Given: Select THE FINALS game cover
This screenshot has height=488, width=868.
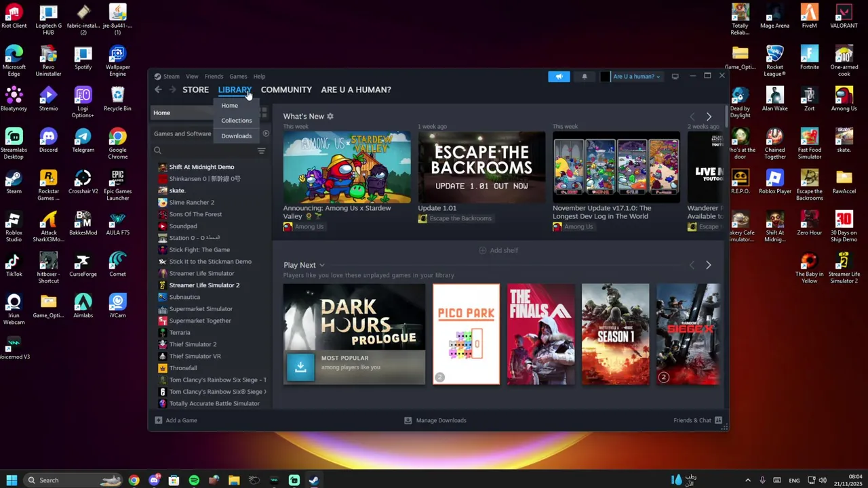Looking at the screenshot, I should 540,334.
